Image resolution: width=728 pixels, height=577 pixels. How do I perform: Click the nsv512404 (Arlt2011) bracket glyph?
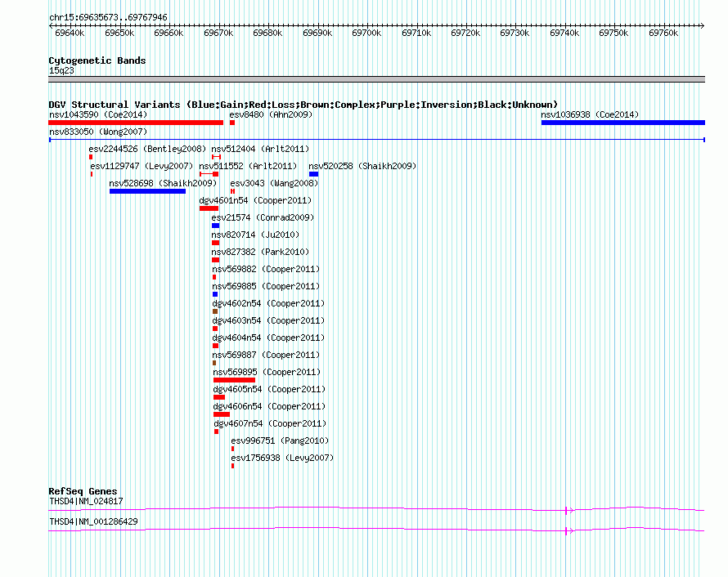217,157
